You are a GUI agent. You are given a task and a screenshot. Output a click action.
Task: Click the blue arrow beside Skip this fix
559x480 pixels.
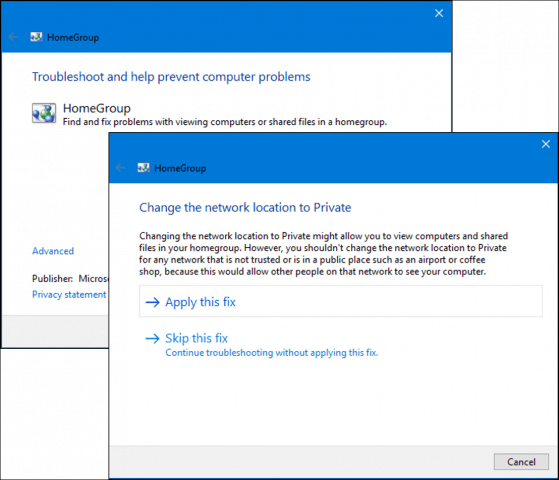pyautogui.click(x=153, y=338)
